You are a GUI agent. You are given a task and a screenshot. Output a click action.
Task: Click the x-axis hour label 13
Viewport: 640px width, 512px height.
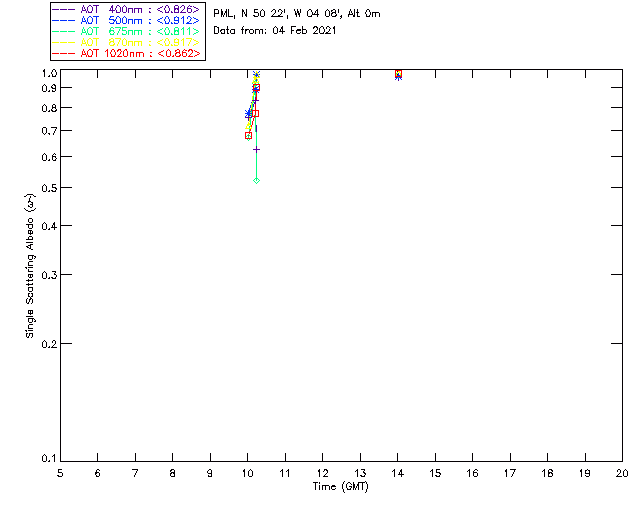(x=360, y=473)
